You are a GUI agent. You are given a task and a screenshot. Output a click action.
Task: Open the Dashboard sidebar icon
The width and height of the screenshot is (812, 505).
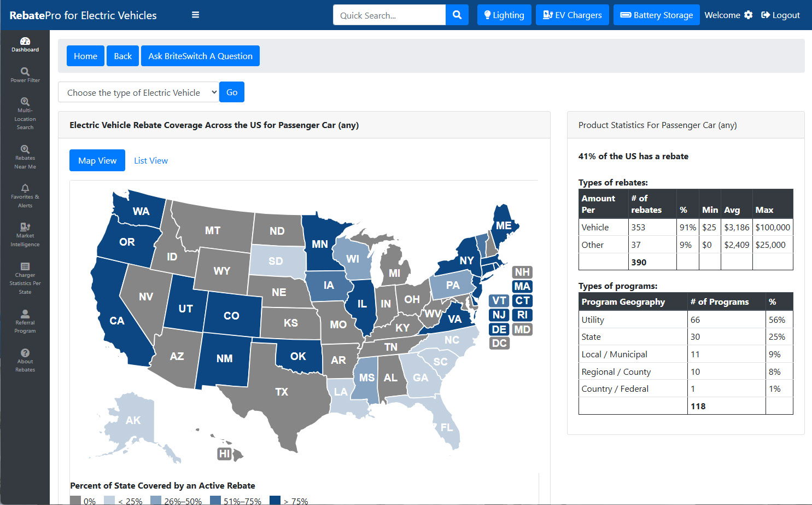point(25,44)
